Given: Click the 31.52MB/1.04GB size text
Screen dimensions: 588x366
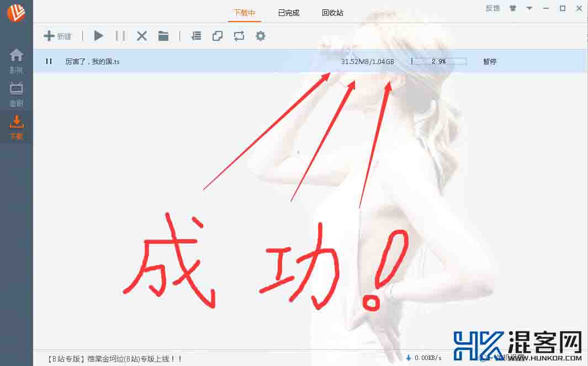Looking at the screenshot, I should pos(368,61).
